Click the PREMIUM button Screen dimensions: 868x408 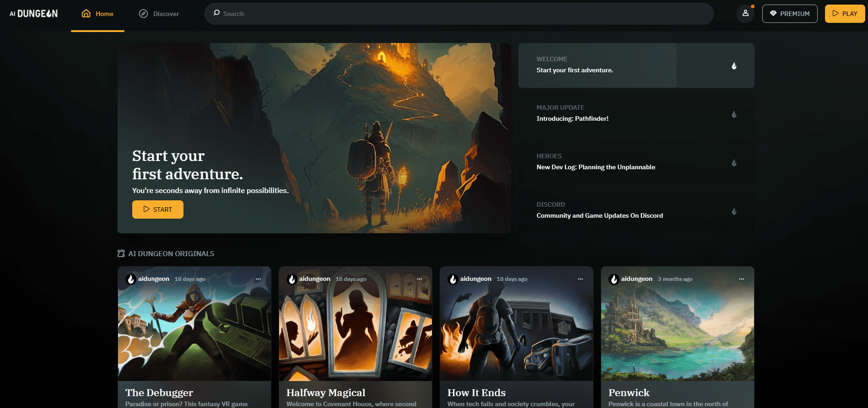[790, 14]
